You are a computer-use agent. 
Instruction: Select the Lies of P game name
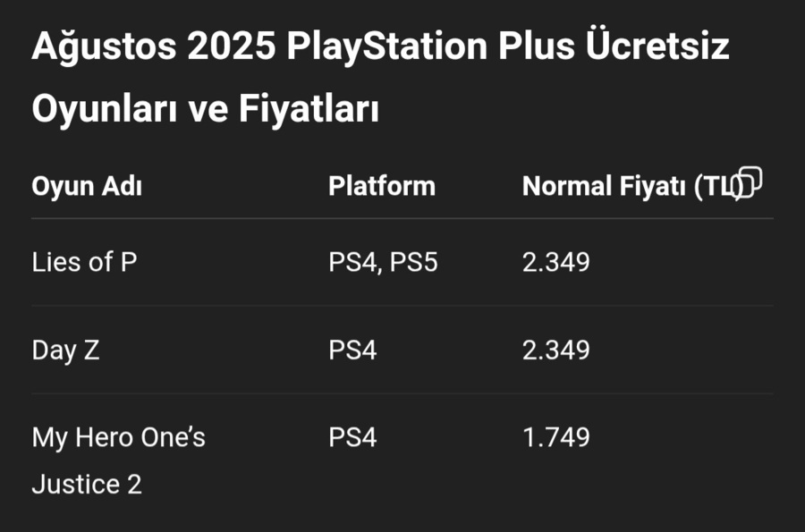click(85, 262)
